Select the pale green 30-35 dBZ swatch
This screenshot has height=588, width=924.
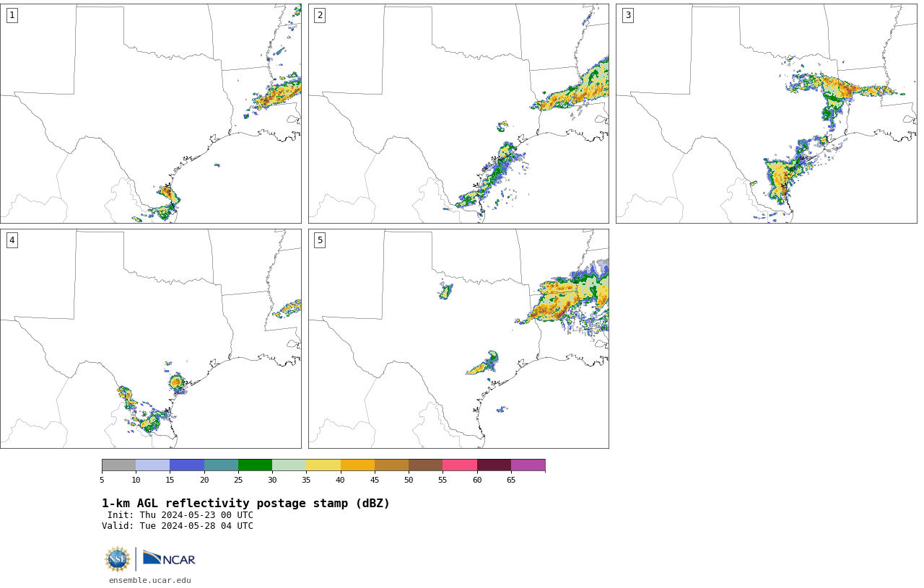tap(289, 465)
